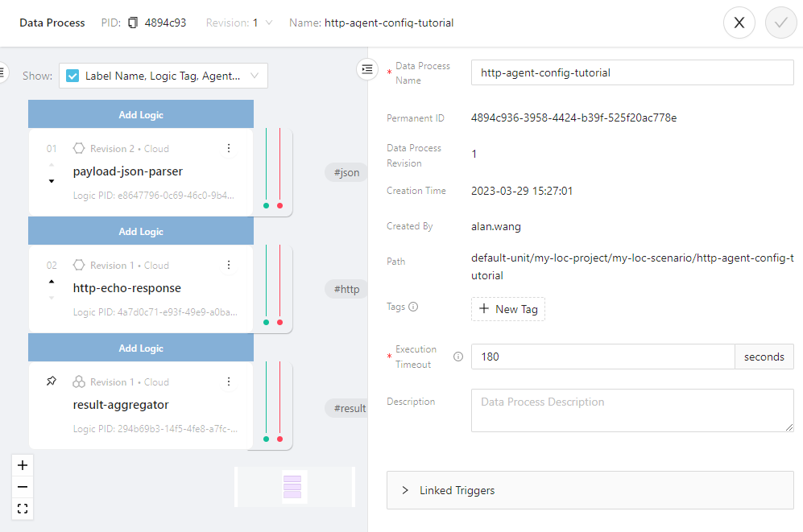Add a New Tag

tap(508, 309)
